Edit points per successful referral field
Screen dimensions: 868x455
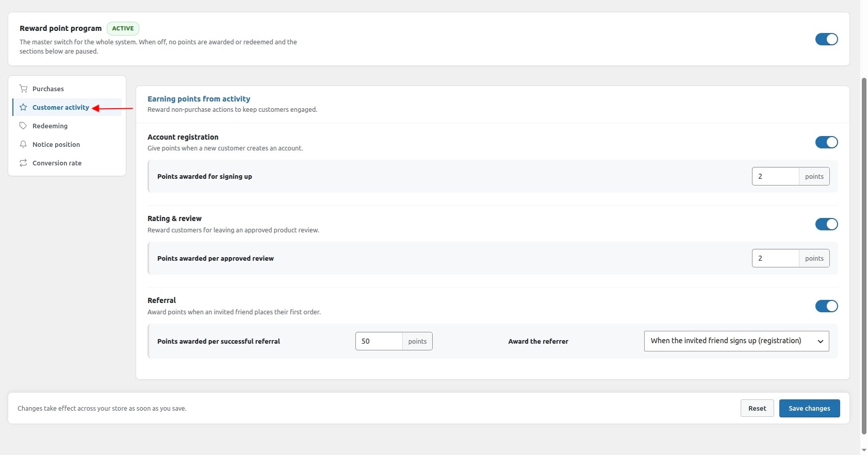tap(379, 341)
